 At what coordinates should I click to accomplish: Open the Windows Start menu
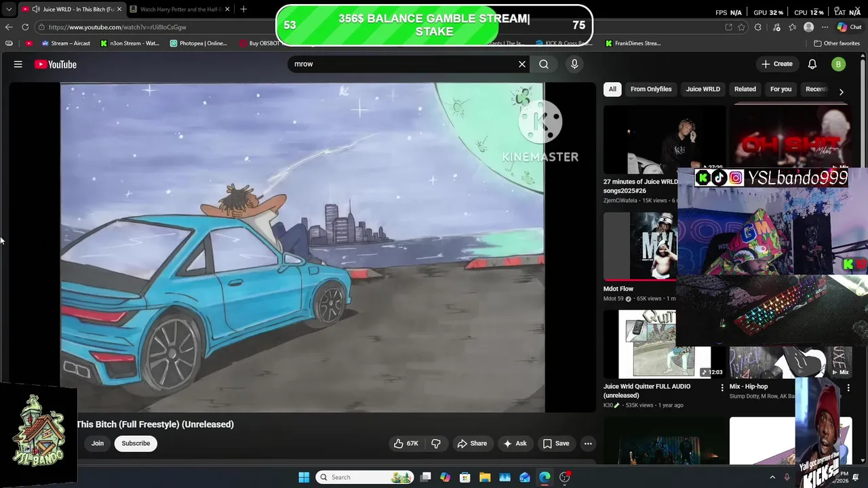(x=304, y=477)
